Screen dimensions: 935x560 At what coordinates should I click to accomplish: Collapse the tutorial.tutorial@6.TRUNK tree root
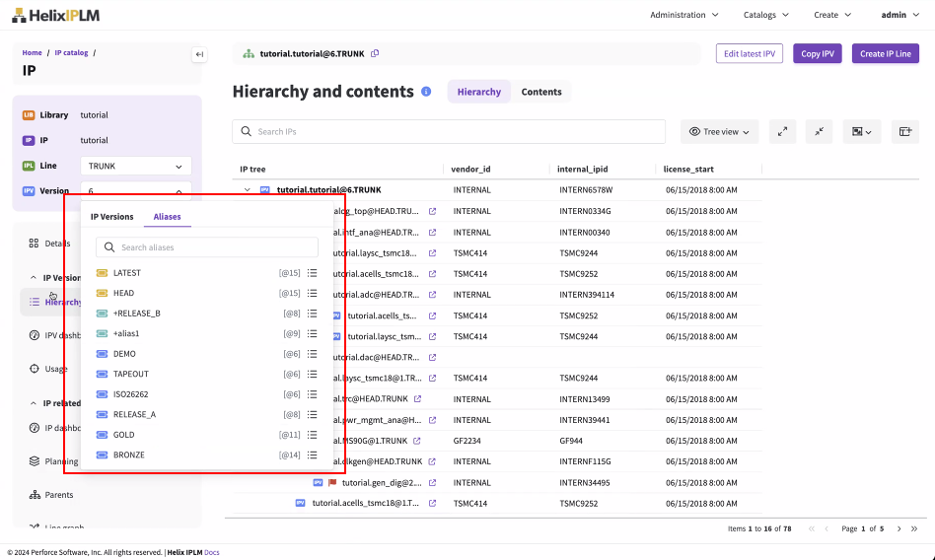point(247,189)
